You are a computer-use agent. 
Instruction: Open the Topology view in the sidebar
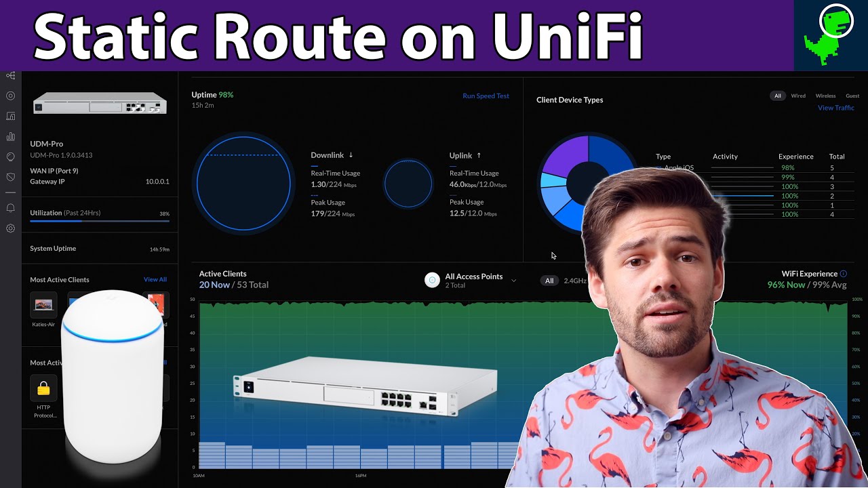[10, 75]
